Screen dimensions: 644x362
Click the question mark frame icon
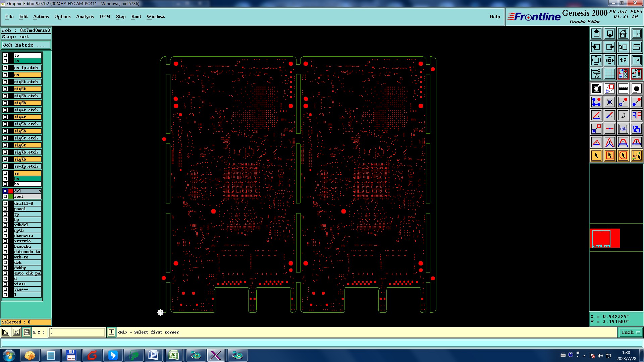click(636, 60)
